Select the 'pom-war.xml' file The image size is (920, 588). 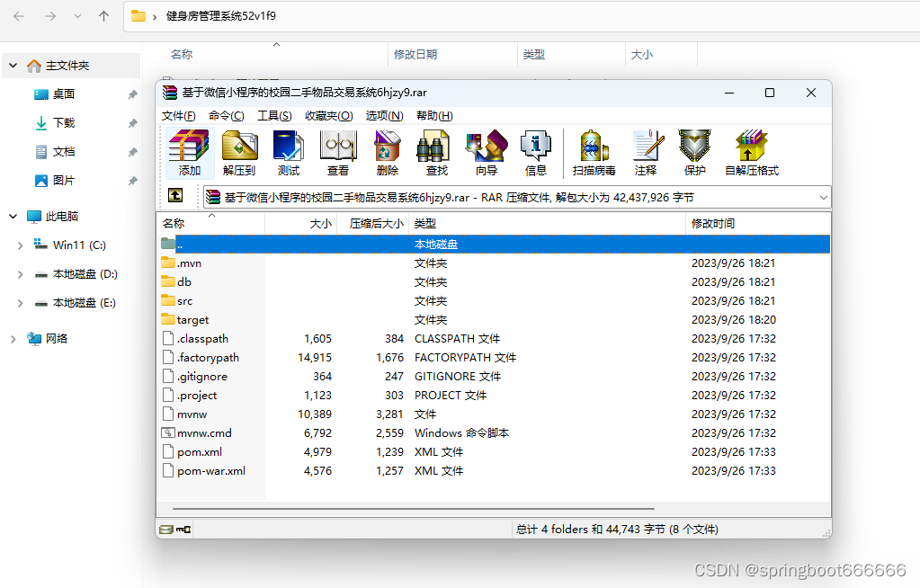[x=494, y=470]
